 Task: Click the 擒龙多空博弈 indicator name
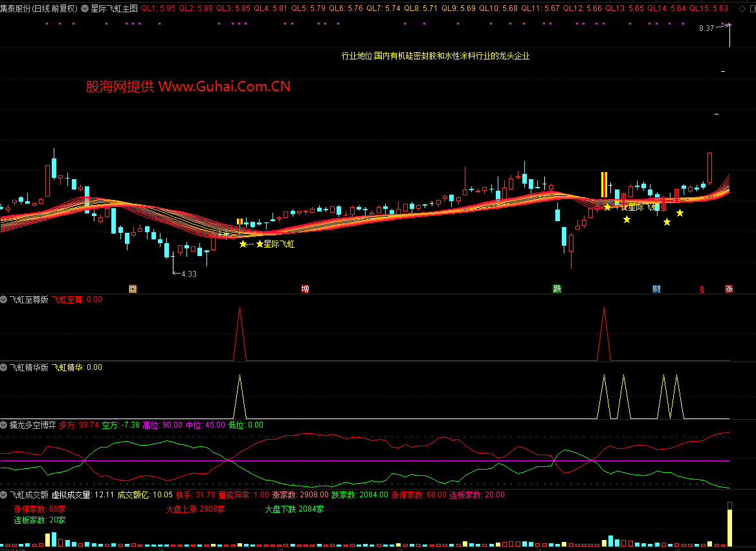click(33, 425)
